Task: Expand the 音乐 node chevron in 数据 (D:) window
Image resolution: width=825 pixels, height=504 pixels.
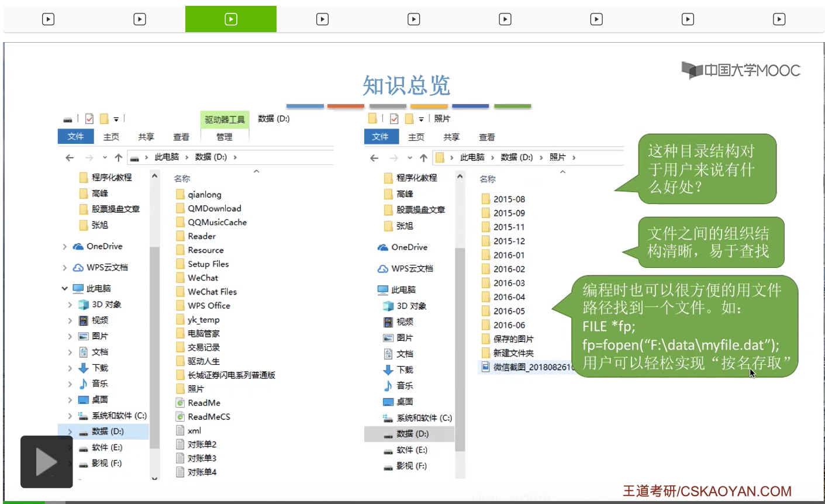Action: tap(70, 384)
